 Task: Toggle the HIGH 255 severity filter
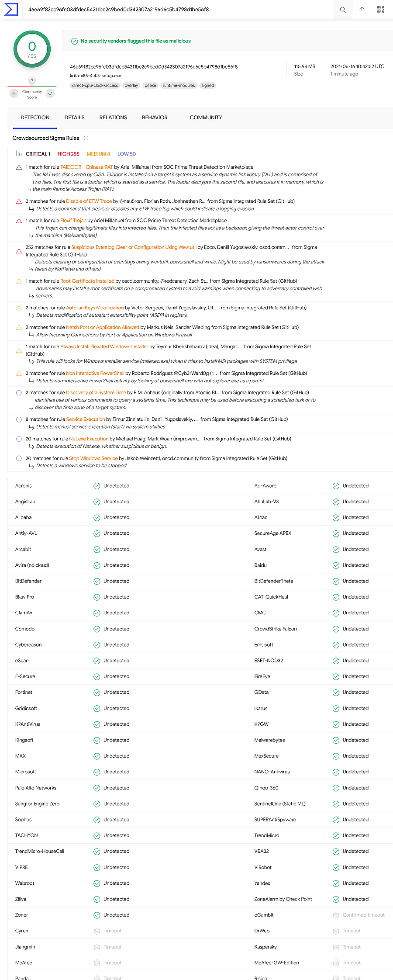[x=68, y=154]
